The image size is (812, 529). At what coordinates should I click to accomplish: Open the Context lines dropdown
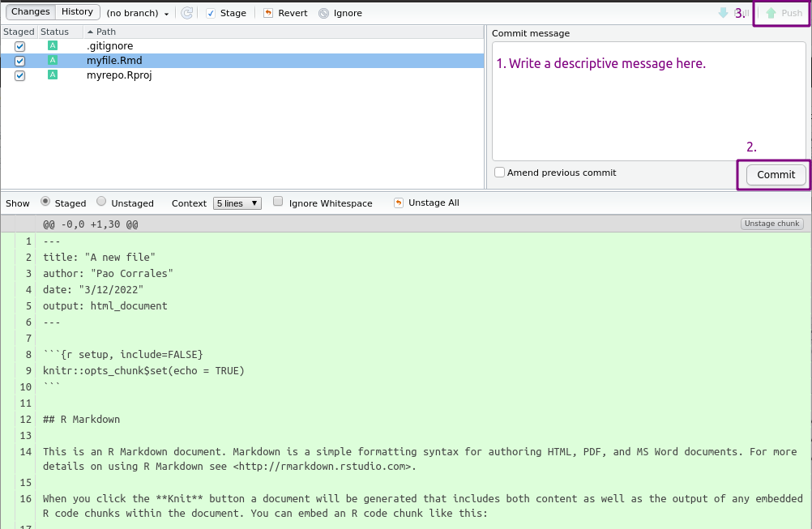tap(237, 203)
